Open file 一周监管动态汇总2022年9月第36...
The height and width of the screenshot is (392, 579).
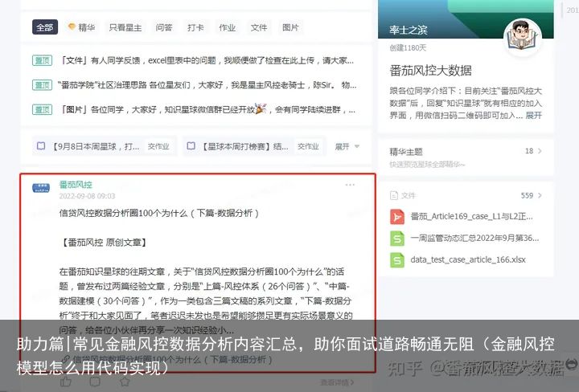(474, 238)
